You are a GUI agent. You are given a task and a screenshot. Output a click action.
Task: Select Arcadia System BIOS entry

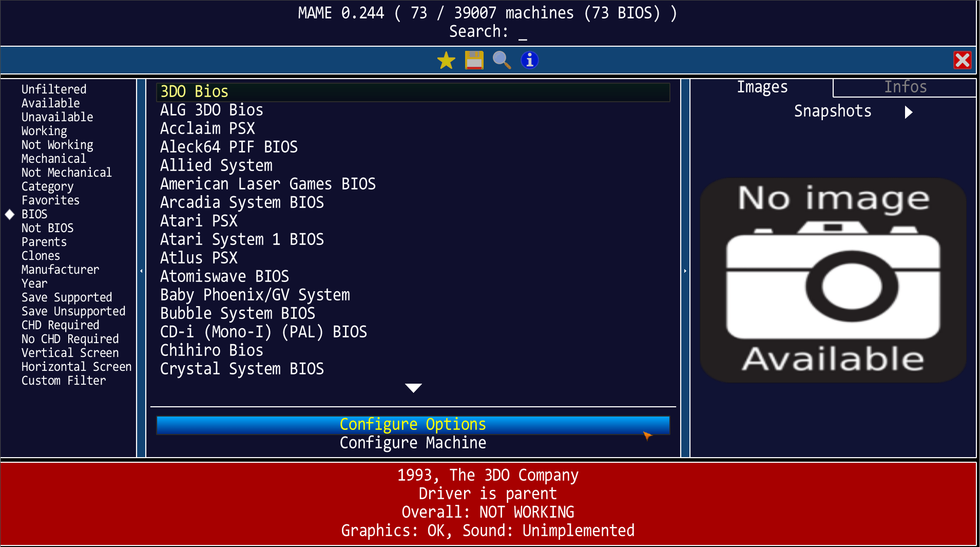pos(413,203)
